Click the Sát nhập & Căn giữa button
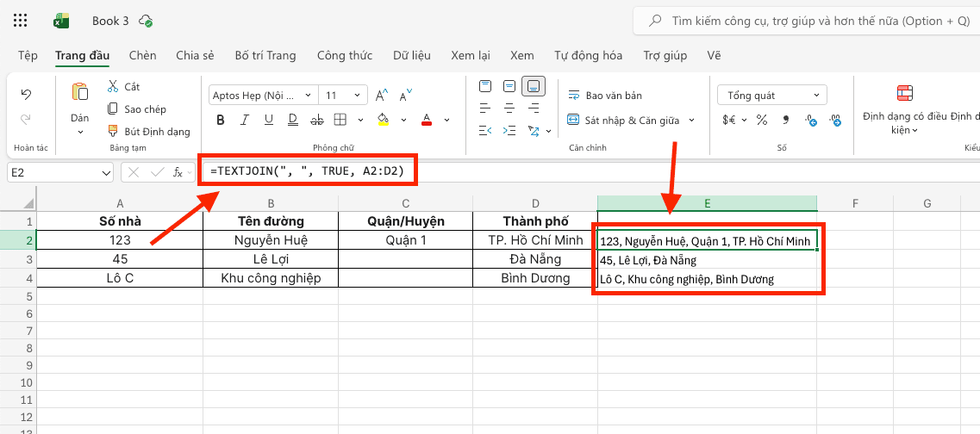This screenshot has height=434, width=980. point(623,120)
